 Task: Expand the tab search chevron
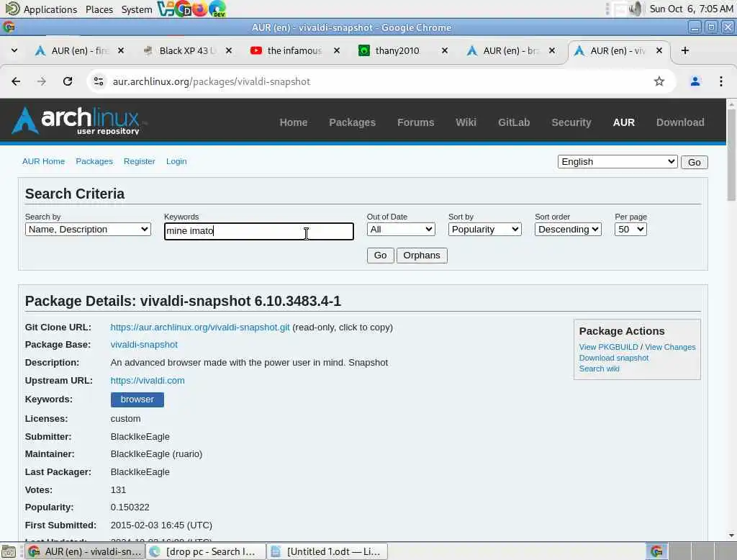(14, 50)
